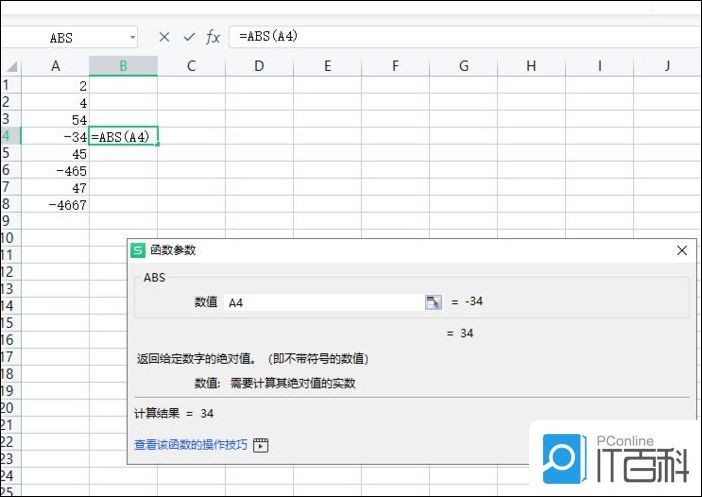Select column D header

[259, 66]
